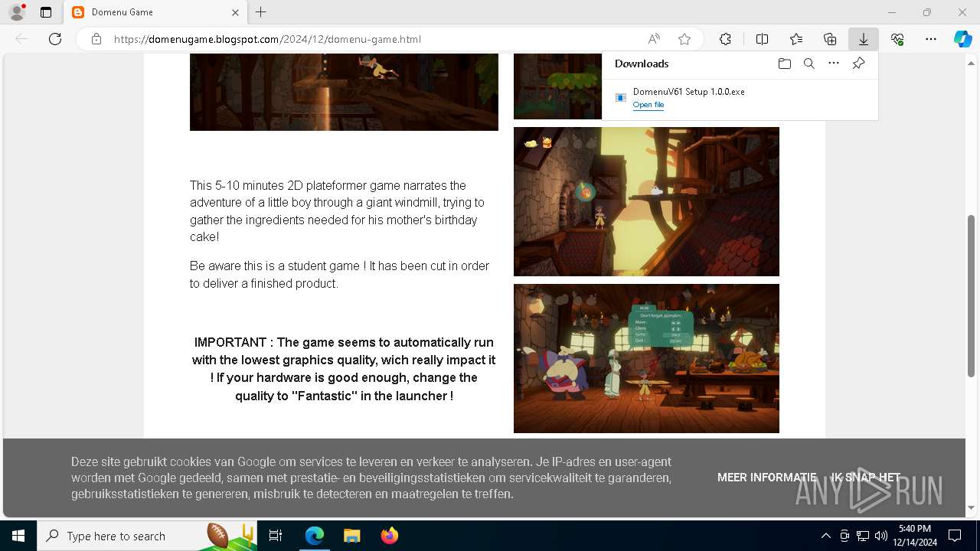Select DomenuV61 Setup 1.0.0.exe download entry

[x=740, y=98]
